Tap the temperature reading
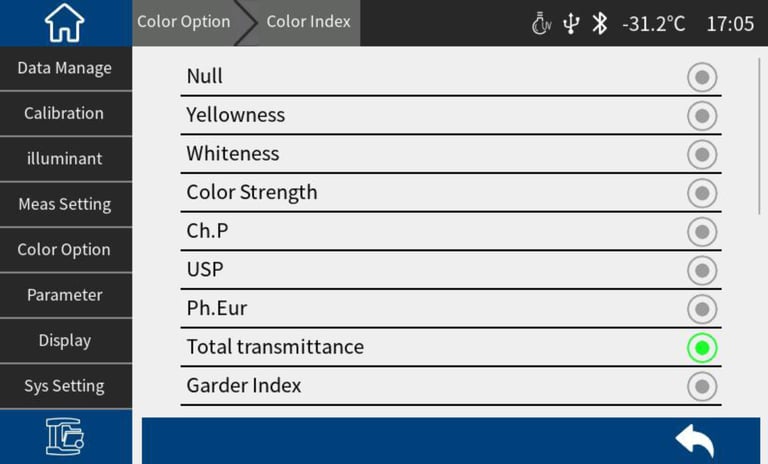 click(653, 23)
